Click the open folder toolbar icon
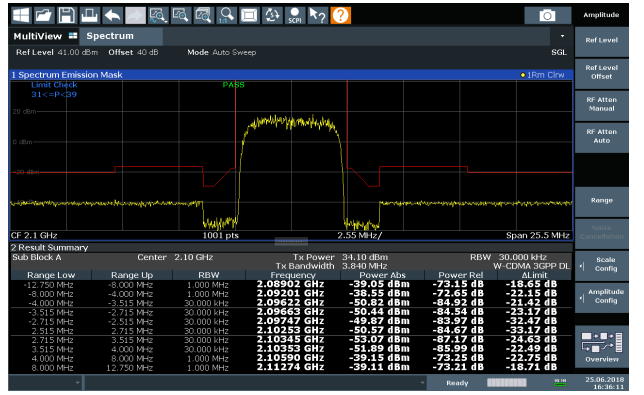 [44, 15]
